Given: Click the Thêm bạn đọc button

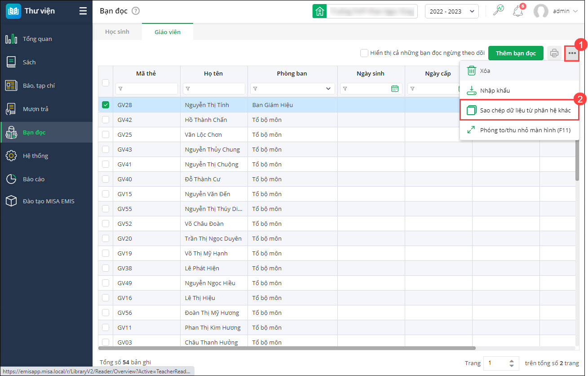Looking at the screenshot, I should pyautogui.click(x=516, y=53).
